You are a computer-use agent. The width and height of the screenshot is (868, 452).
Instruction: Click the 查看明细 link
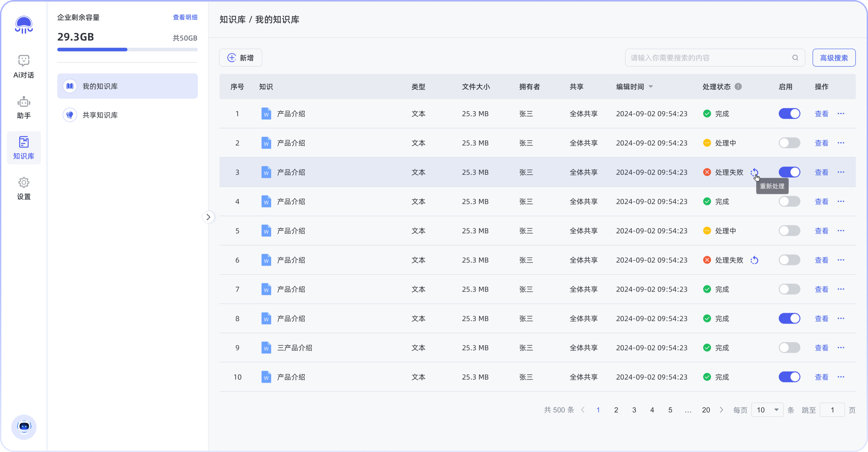[185, 17]
